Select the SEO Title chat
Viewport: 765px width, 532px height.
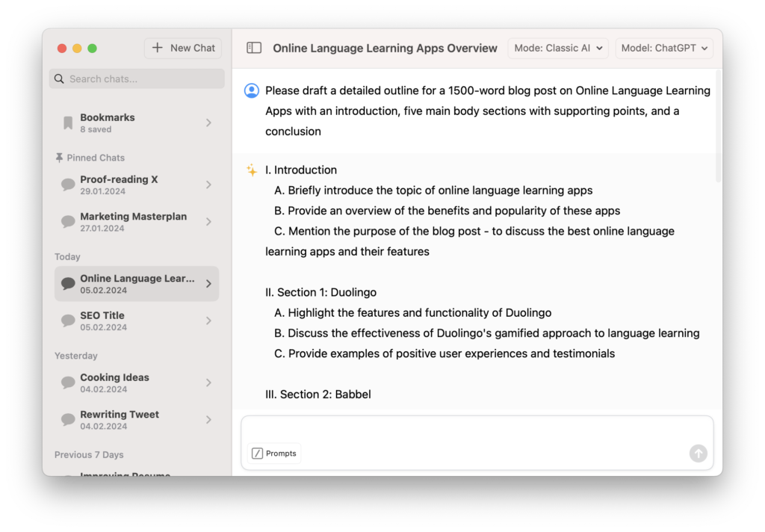click(x=137, y=321)
